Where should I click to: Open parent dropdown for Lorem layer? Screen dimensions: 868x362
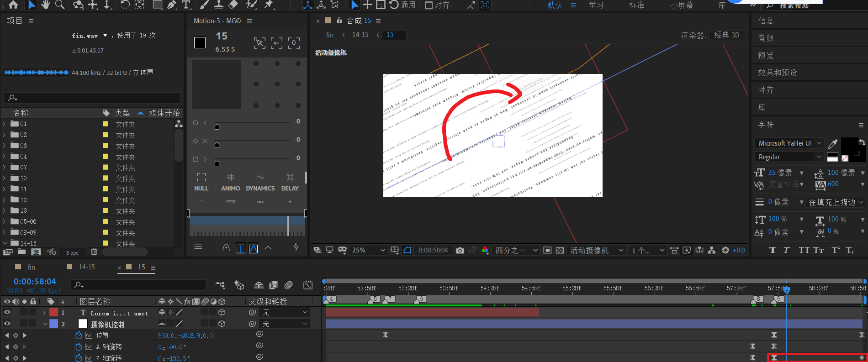click(285, 312)
